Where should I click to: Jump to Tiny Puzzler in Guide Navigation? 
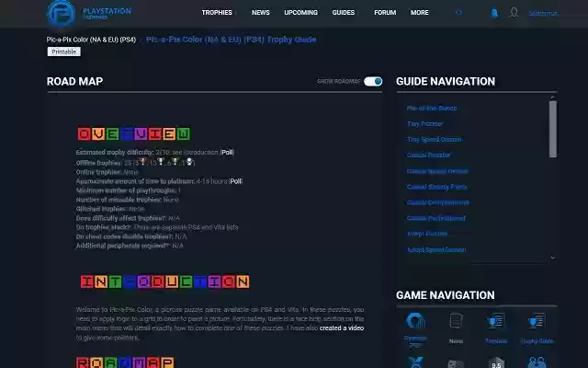click(x=424, y=123)
